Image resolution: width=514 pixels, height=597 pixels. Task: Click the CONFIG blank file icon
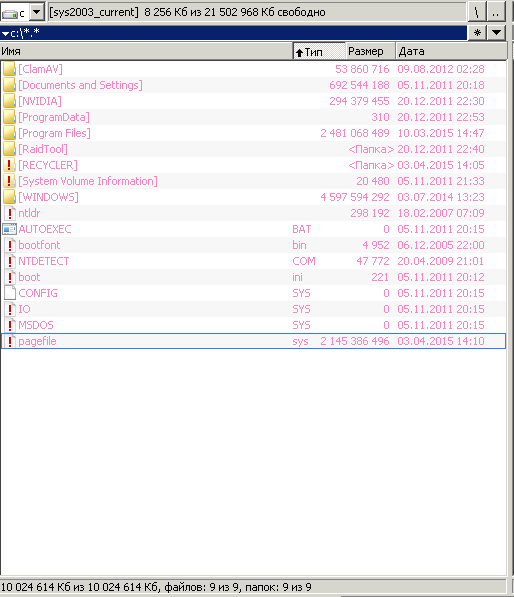click(10, 293)
